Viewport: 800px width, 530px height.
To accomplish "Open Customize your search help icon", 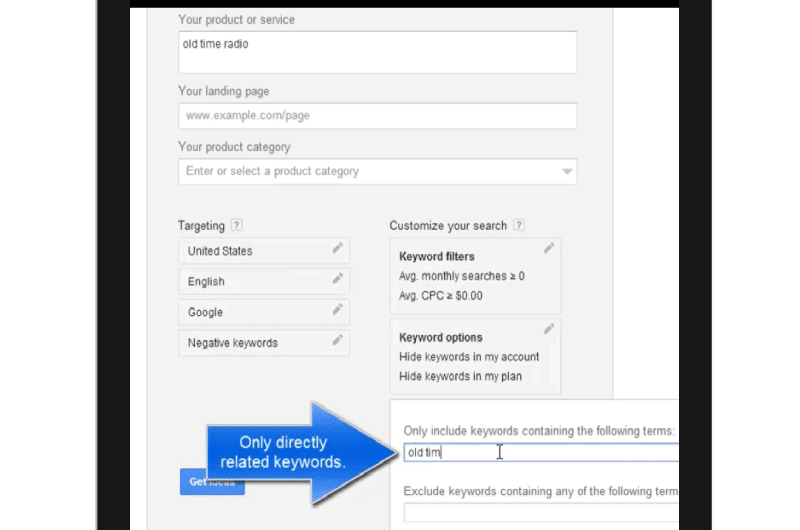I will click(x=518, y=225).
